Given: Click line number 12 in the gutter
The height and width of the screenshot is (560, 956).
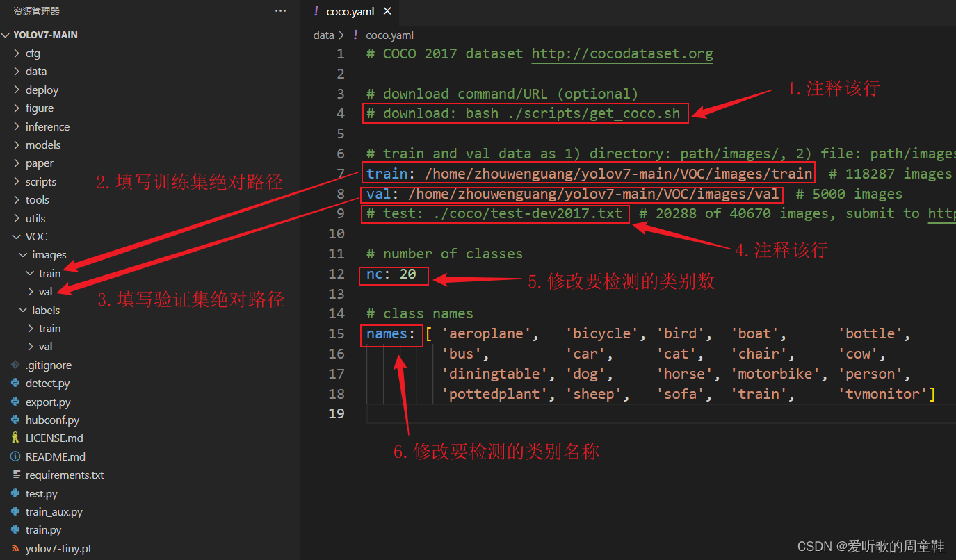Looking at the screenshot, I should 336,274.
